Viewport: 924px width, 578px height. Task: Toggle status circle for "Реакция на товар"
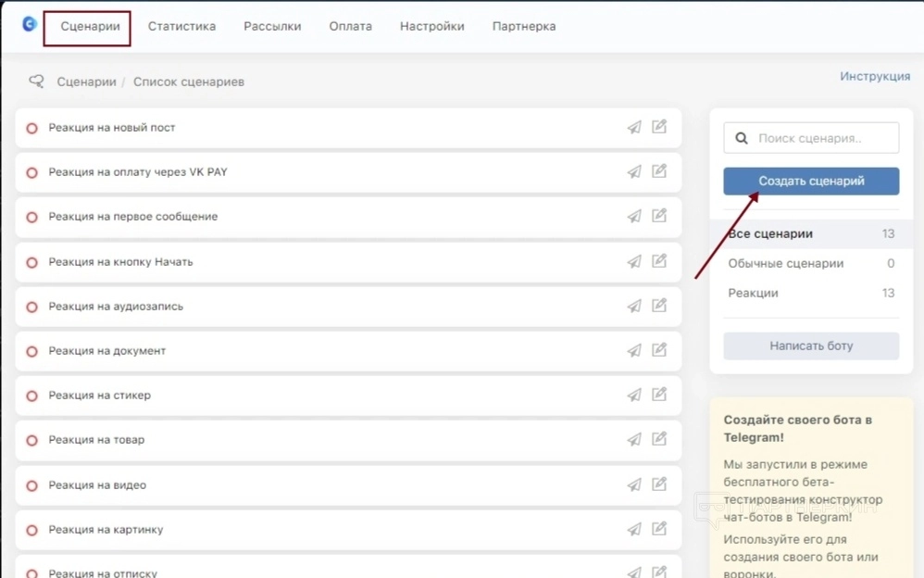[x=31, y=441]
